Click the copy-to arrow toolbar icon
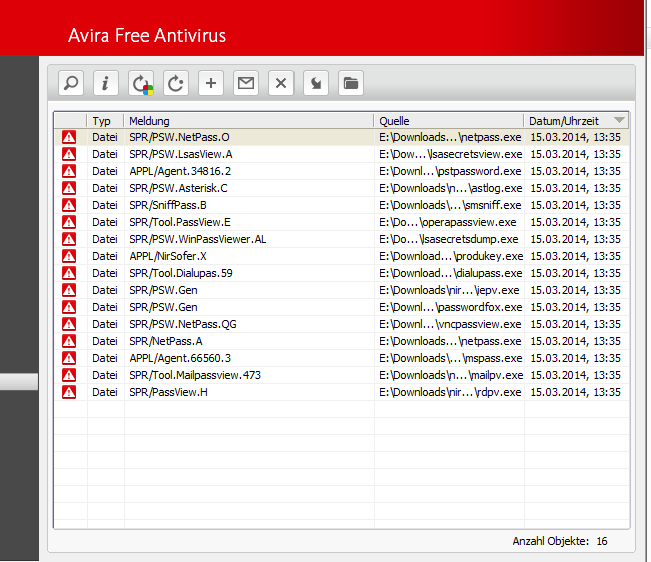Image resolution: width=651 pixels, height=562 pixels. [316, 83]
